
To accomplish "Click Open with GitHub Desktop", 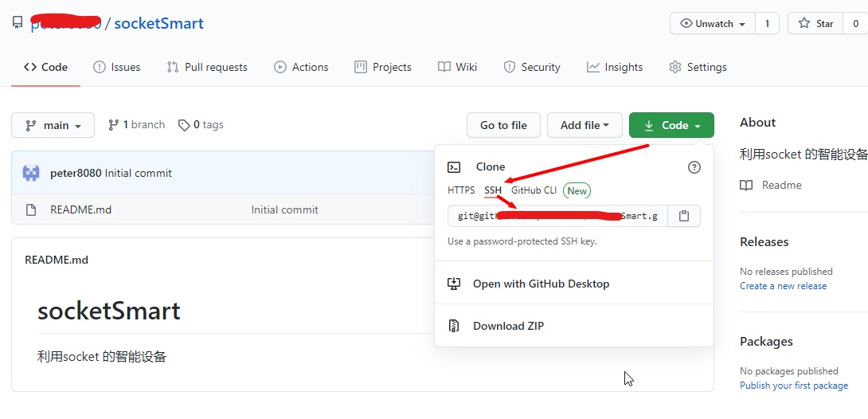I will [x=541, y=284].
